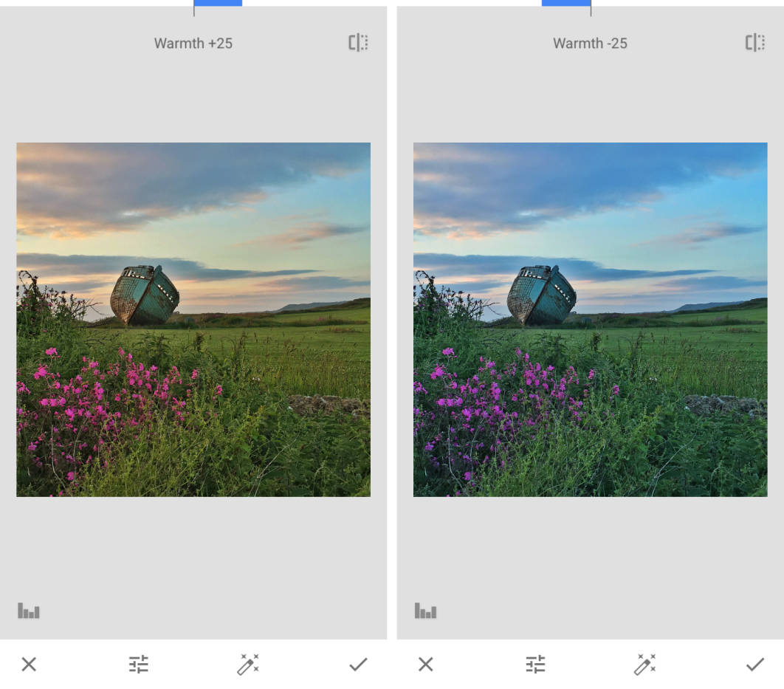The width and height of the screenshot is (784, 689).
Task: Show the histogram in the right panel
Action: (426, 610)
